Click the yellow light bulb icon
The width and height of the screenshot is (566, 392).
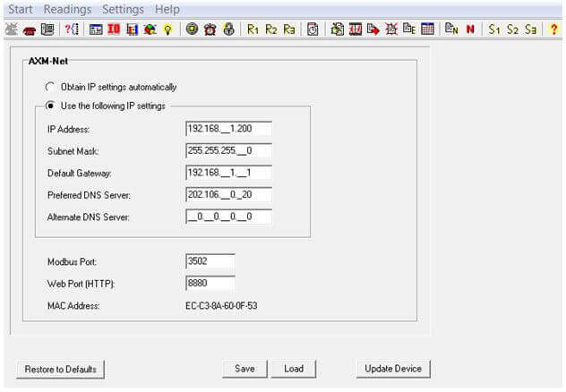(x=167, y=29)
